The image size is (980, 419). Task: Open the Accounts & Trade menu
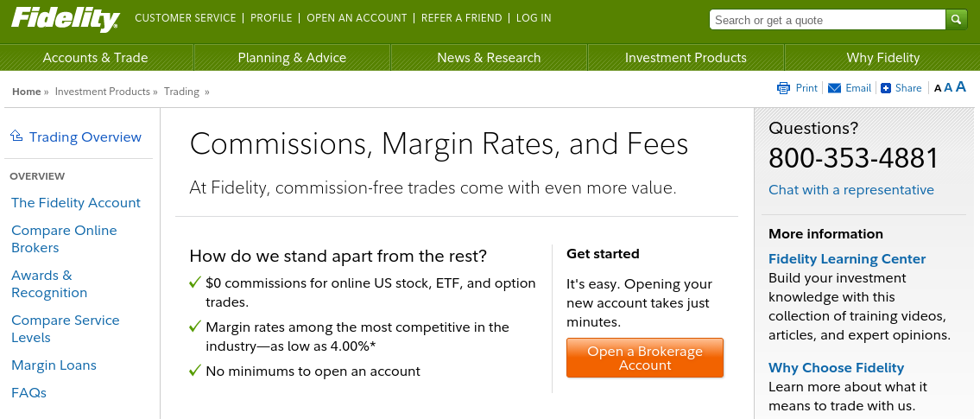[96, 58]
